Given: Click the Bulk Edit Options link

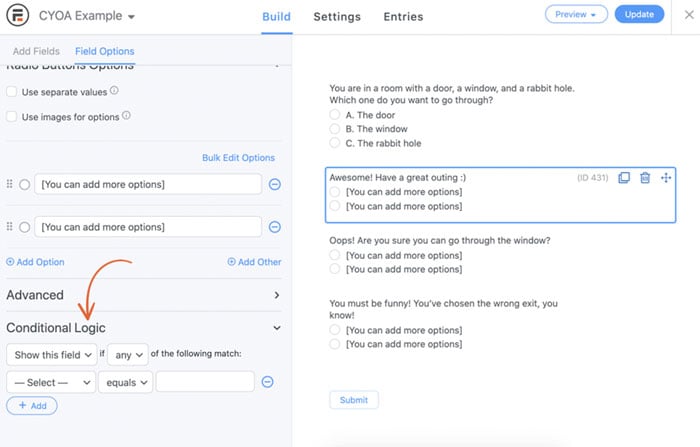Looking at the screenshot, I should (x=238, y=158).
